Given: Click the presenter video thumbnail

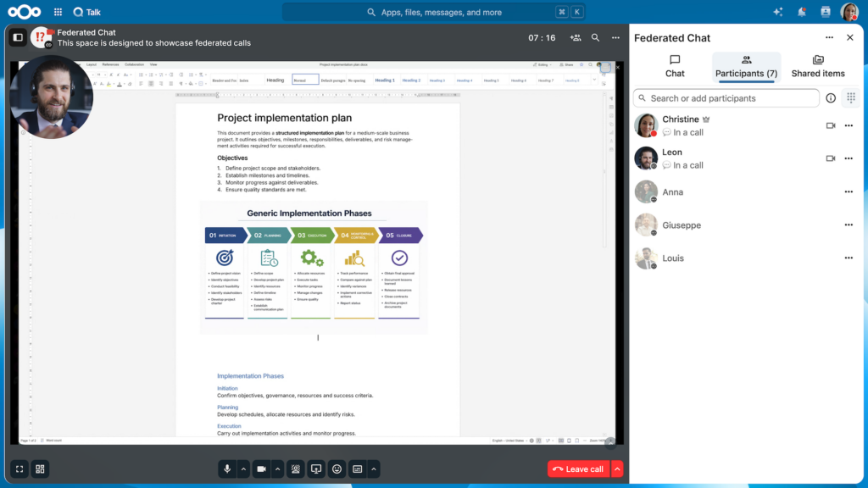Looking at the screenshot, I should pos(52,97).
